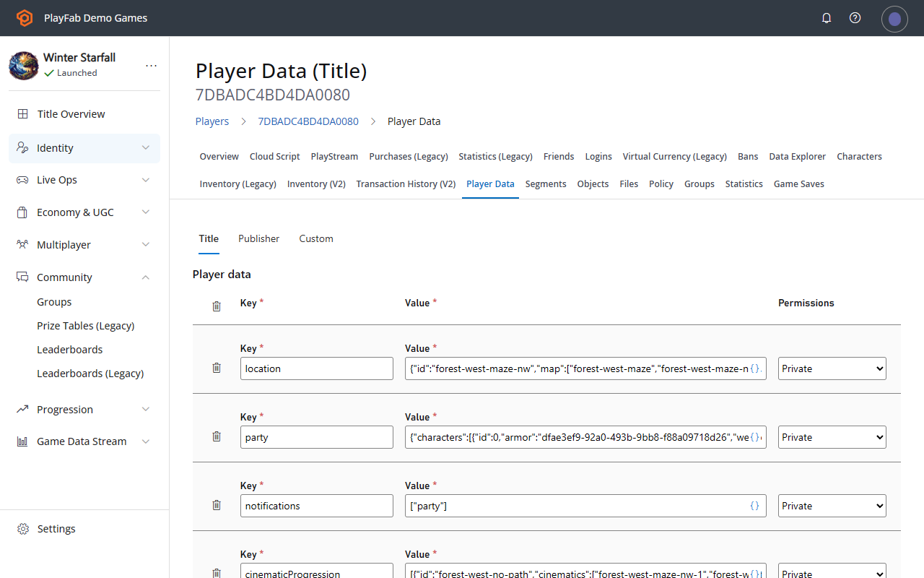Screen dimensions: 924x578
Task: Open the Transaction History (V2) tab
Action: coord(406,184)
